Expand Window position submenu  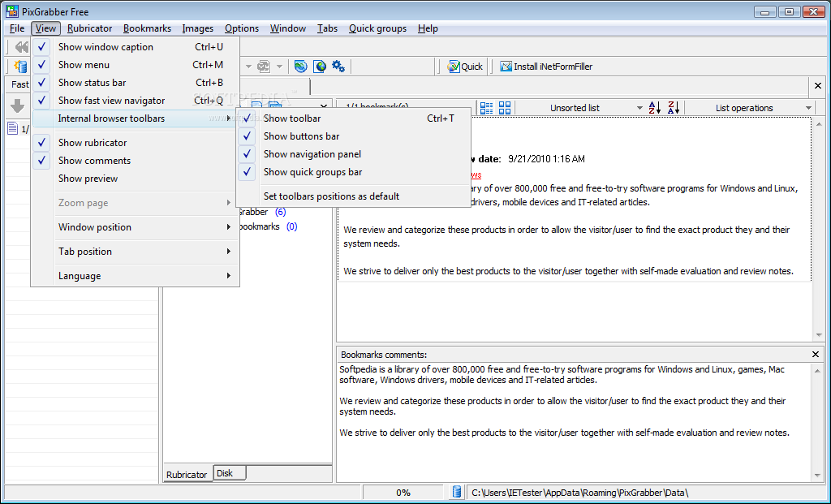coord(136,226)
